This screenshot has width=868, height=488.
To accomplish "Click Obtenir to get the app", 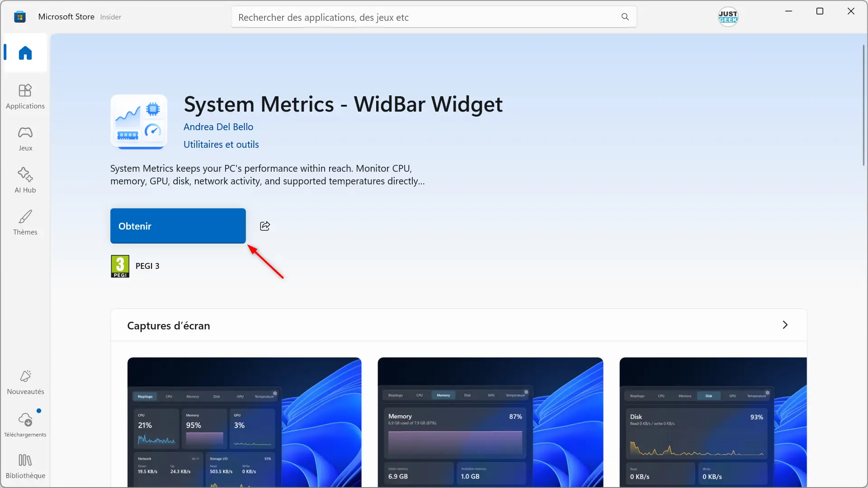I will pos(178,226).
